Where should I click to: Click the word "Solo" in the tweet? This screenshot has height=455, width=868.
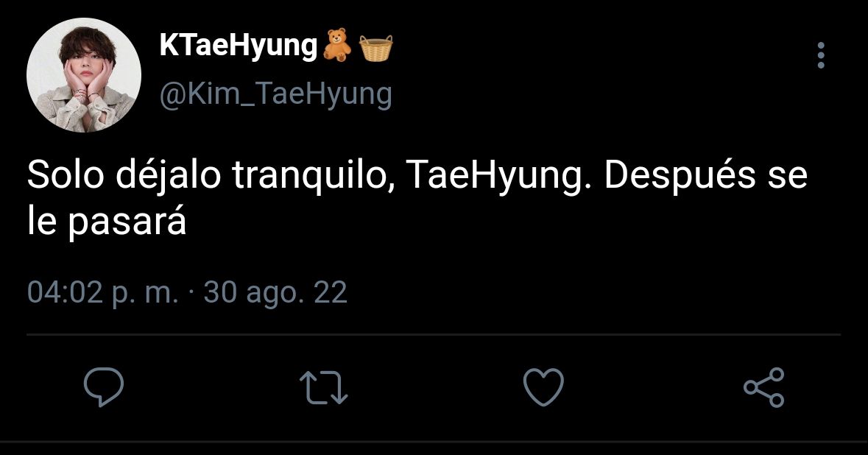pyautogui.click(x=66, y=175)
